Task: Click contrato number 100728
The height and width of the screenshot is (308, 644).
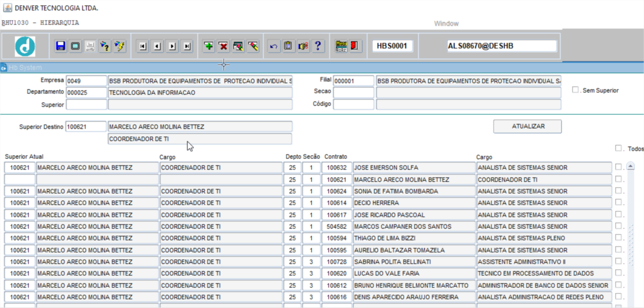Action: (x=336, y=262)
